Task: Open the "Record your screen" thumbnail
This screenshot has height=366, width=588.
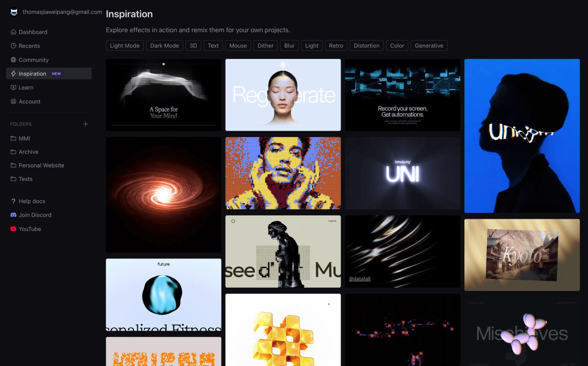Action: pos(403,95)
